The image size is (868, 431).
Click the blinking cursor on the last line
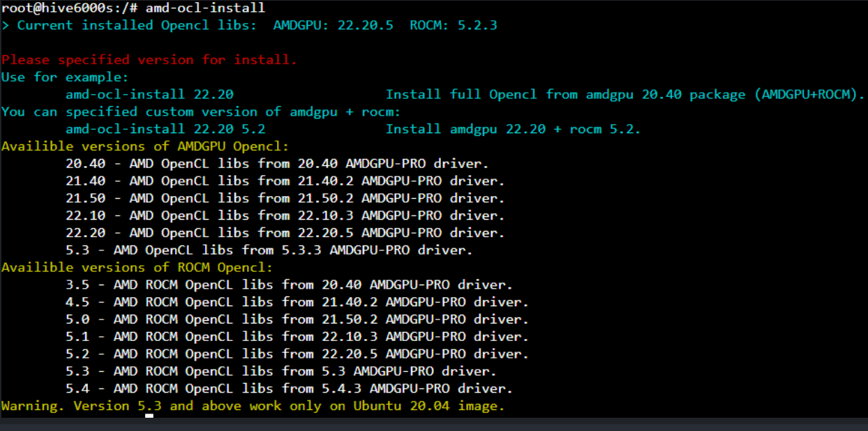pyautogui.click(x=149, y=416)
